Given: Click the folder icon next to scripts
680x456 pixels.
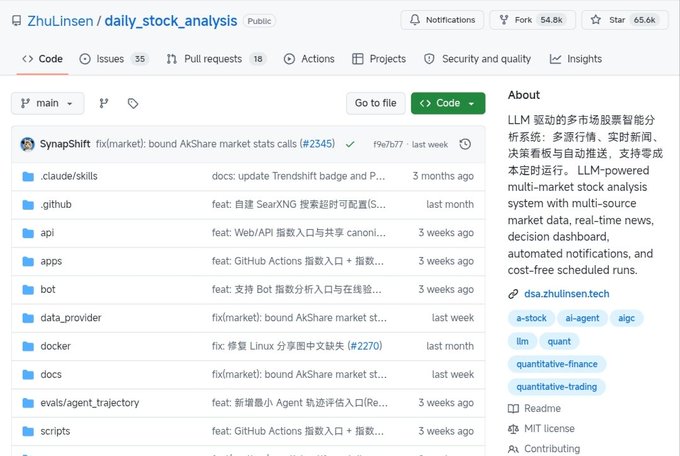Looking at the screenshot, I should (28, 431).
